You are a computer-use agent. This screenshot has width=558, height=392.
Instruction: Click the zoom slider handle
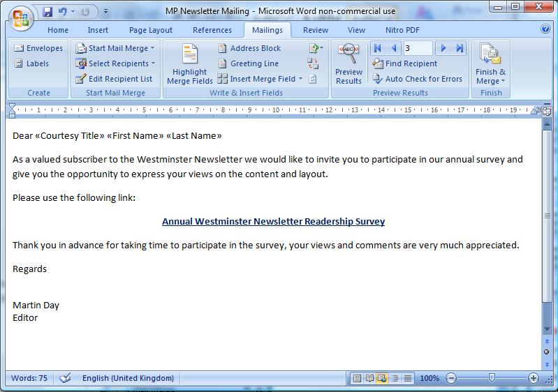click(492, 378)
